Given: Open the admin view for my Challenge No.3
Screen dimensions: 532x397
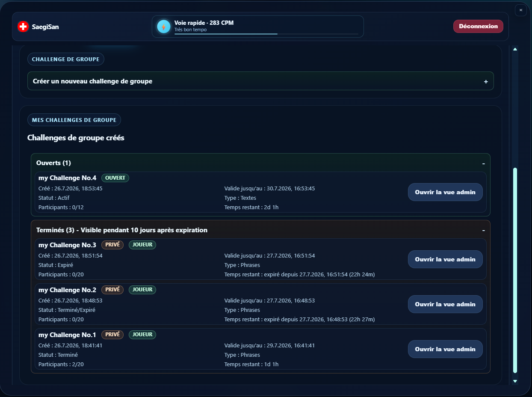Looking at the screenshot, I should pos(445,259).
